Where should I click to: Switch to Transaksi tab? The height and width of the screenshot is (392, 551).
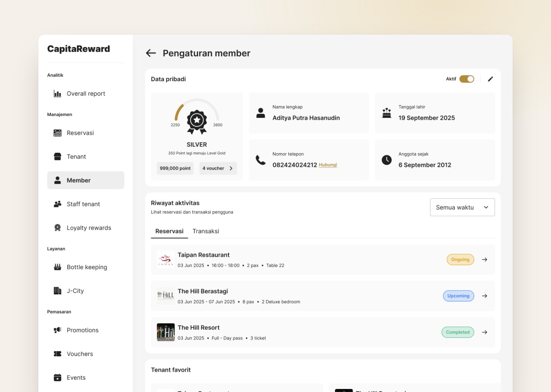point(206,231)
